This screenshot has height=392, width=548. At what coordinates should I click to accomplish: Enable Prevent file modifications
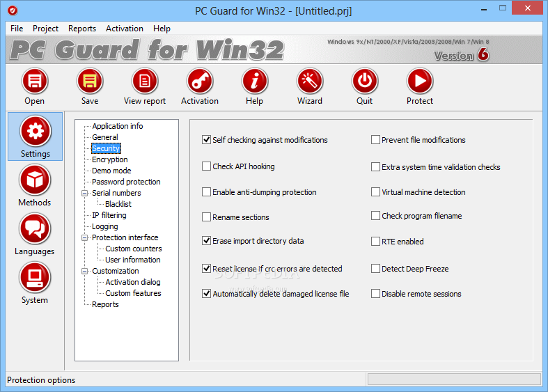(x=375, y=140)
